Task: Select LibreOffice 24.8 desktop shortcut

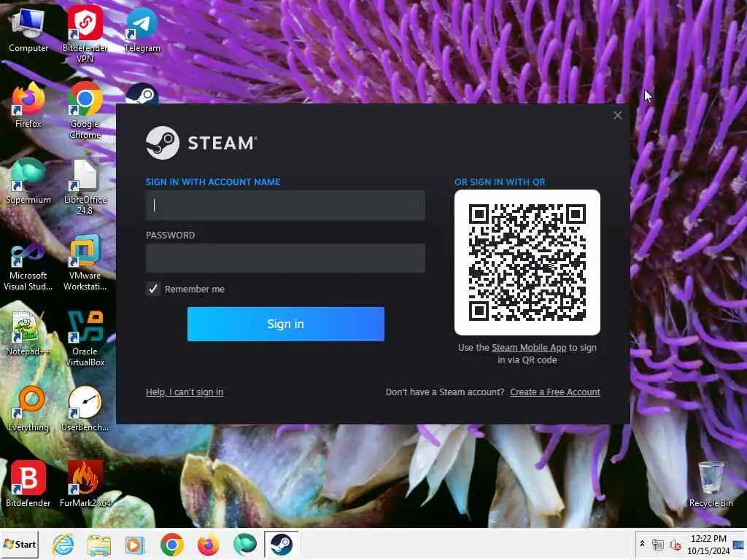Action: pos(85,187)
